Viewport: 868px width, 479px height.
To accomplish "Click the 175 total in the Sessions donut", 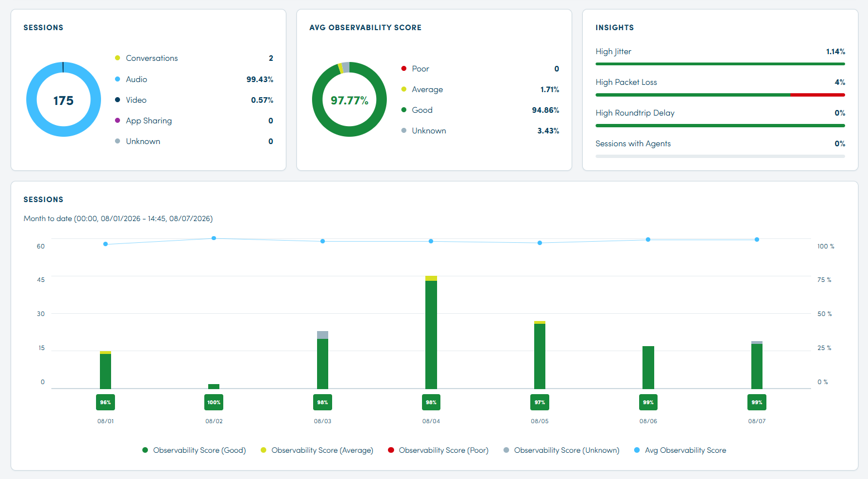I will pyautogui.click(x=63, y=100).
